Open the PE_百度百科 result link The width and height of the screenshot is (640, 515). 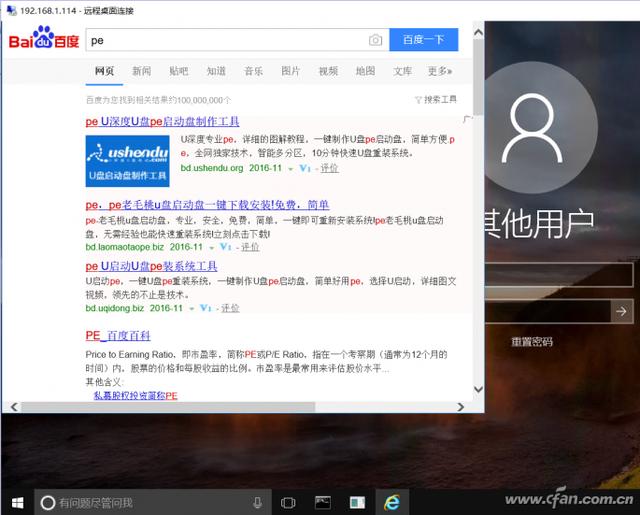click(x=118, y=335)
